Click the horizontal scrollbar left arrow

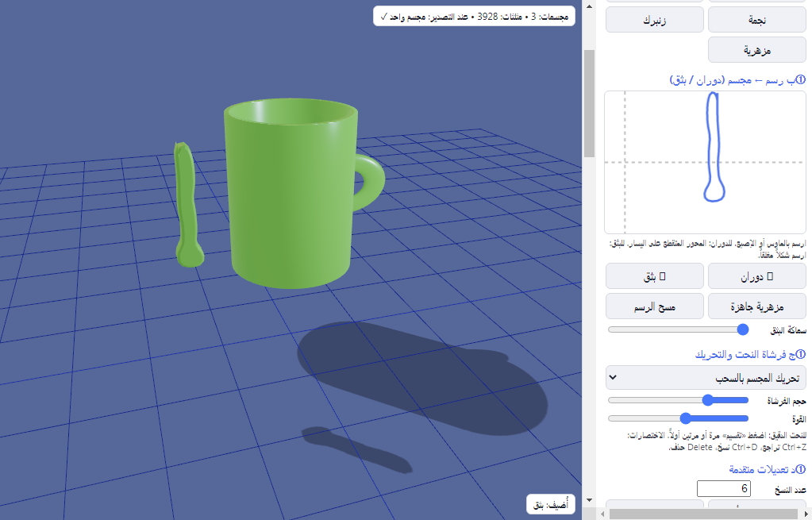click(602, 514)
